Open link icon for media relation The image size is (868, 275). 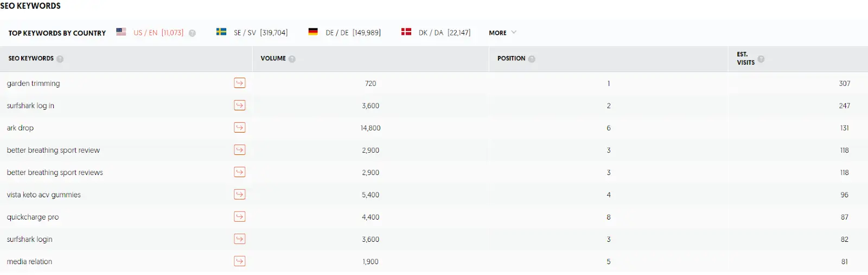point(239,261)
